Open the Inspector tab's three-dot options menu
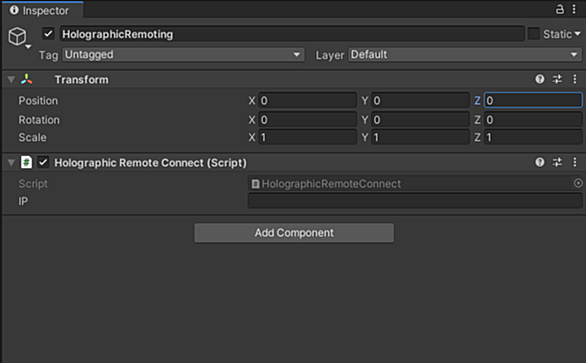This screenshot has height=363, width=586. coord(574,9)
